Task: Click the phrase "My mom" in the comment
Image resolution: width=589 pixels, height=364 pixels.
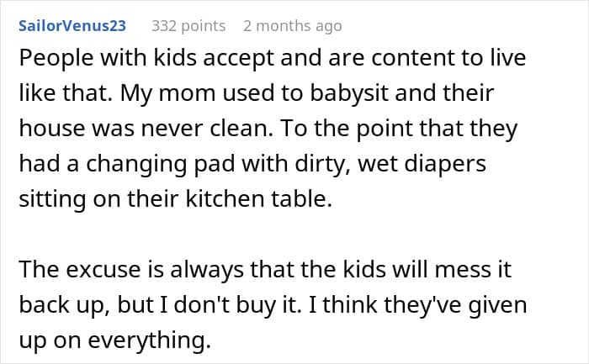Action: (168, 93)
